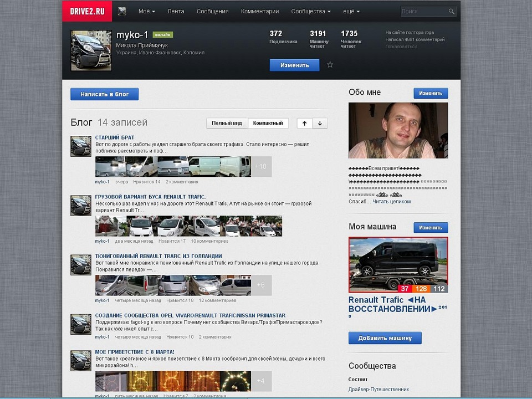This screenshot has height=399, width=532.
Task: Expand the Сообщества dropdown menu
Action: (311, 11)
